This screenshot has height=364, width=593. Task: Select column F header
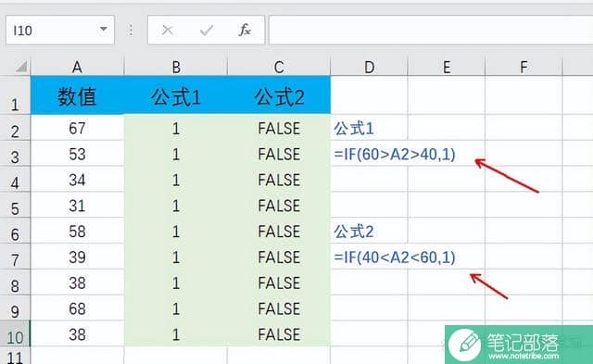tap(524, 67)
